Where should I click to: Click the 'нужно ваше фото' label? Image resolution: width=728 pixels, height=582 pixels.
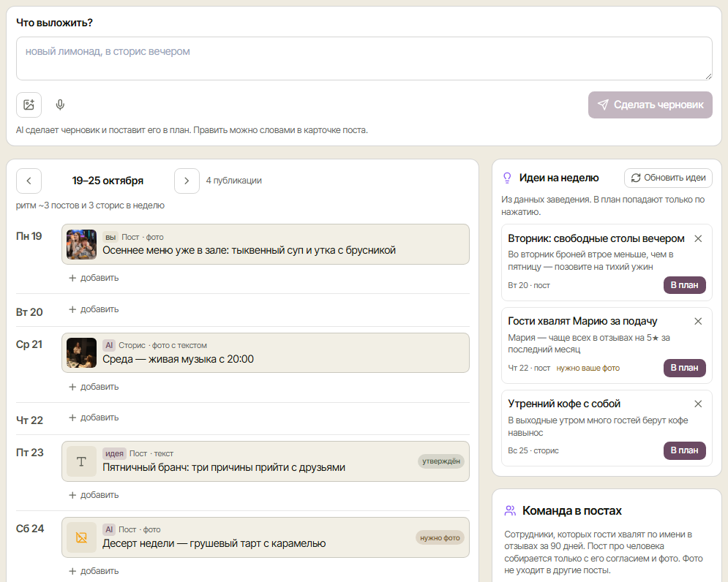tap(588, 368)
